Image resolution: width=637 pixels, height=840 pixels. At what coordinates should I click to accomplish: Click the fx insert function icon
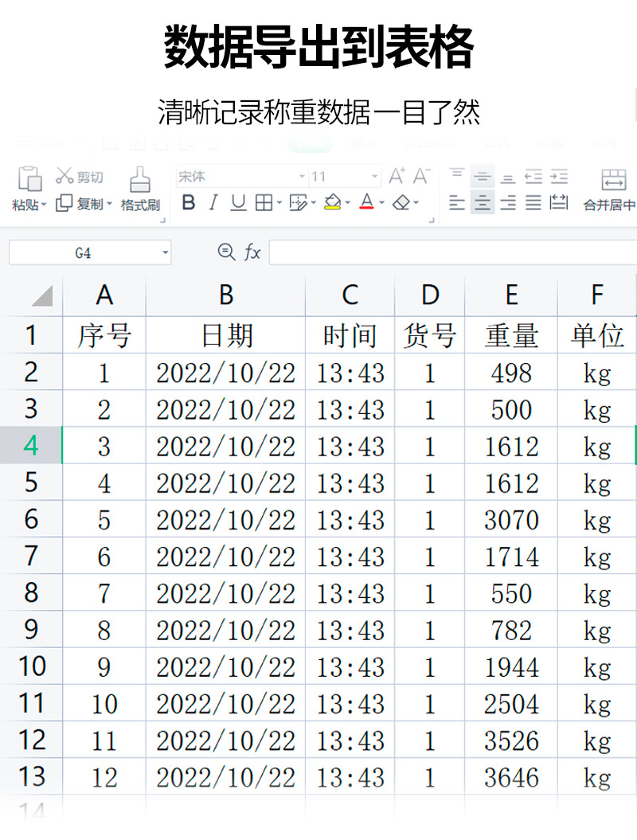pos(252,252)
